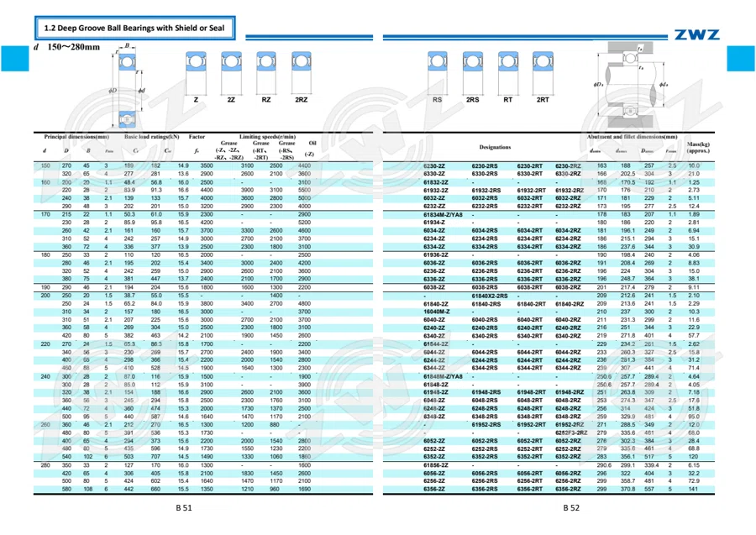Viewport: 756px width, 535px height.
Task: Click the 'd 150~280mm' range heading
Action: click(67, 47)
